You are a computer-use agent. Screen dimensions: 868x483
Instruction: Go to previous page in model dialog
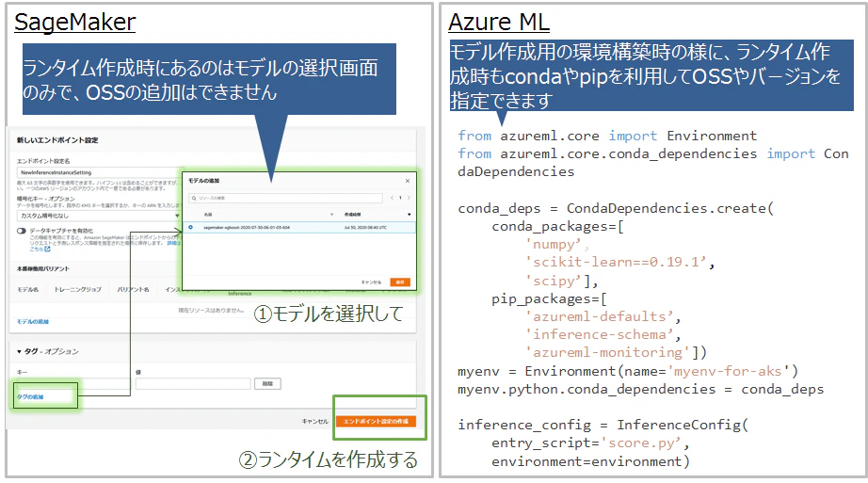click(x=392, y=198)
